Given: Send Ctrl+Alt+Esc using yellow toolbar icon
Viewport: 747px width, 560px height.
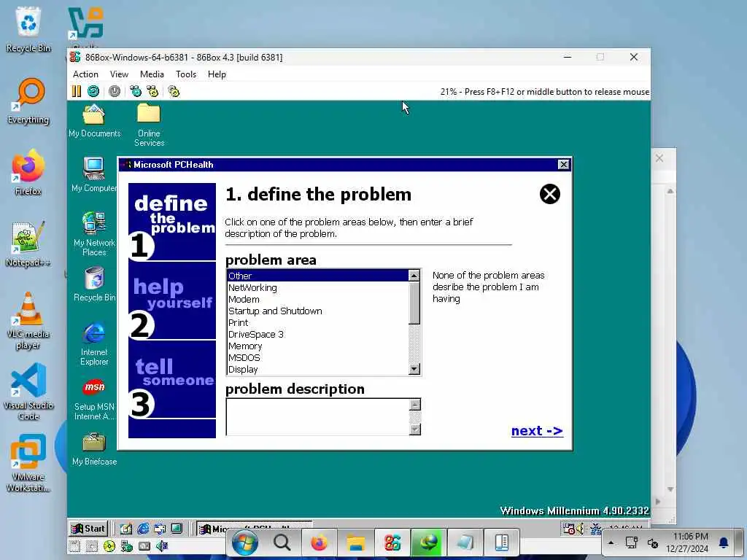Looking at the screenshot, I should (152, 91).
